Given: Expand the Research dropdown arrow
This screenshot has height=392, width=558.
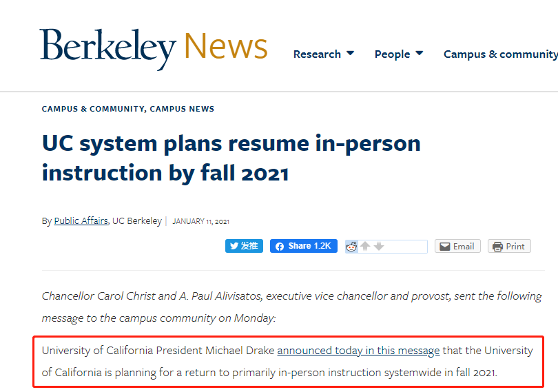Looking at the screenshot, I should [x=350, y=54].
